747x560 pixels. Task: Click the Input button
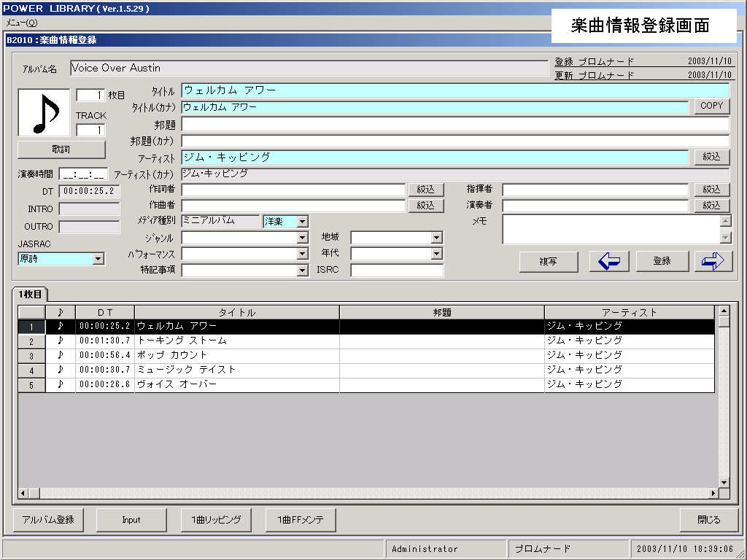(131, 520)
